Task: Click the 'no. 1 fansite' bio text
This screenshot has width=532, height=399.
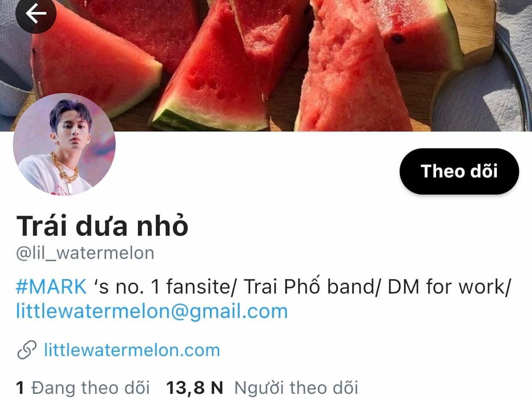Action: pyautogui.click(x=174, y=287)
